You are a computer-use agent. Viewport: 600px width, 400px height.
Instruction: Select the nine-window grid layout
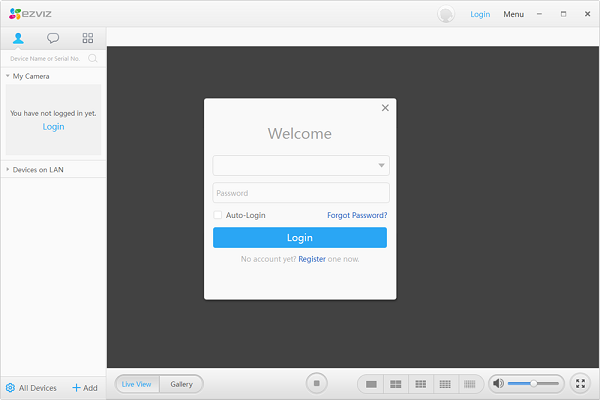(x=421, y=383)
